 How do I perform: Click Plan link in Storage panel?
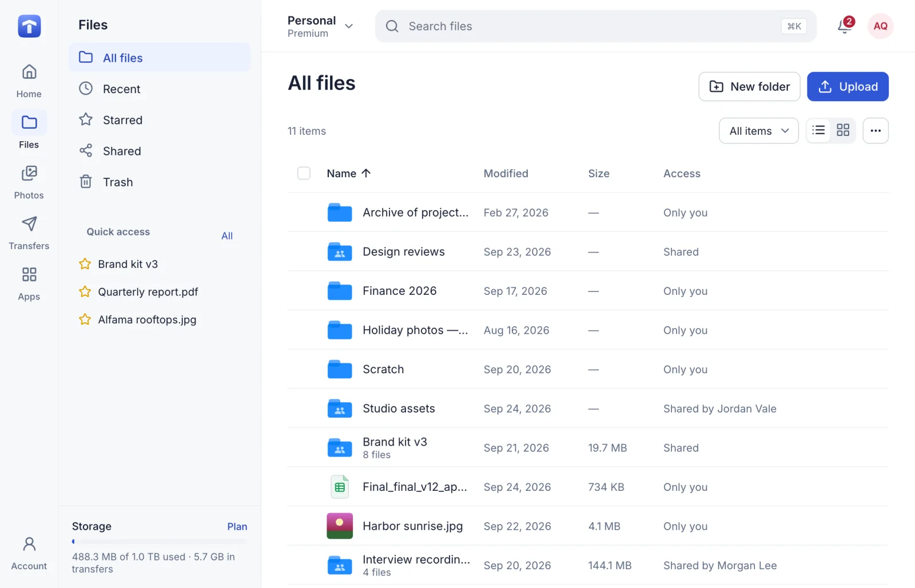pos(237,526)
